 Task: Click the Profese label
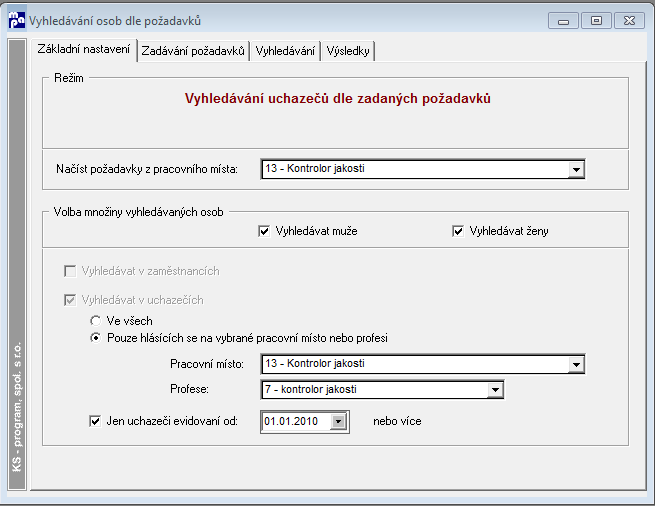[189, 389]
